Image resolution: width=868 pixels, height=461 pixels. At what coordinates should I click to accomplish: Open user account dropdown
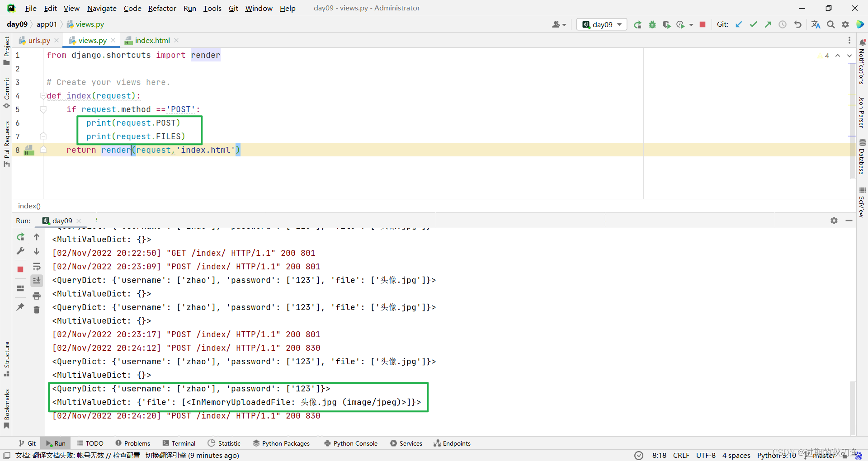[x=559, y=25]
